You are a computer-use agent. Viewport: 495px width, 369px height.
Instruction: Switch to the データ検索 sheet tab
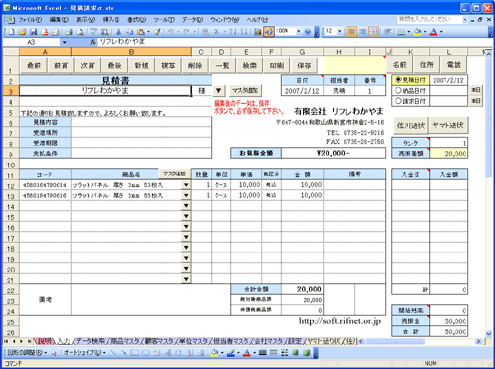tap(90, 341)
